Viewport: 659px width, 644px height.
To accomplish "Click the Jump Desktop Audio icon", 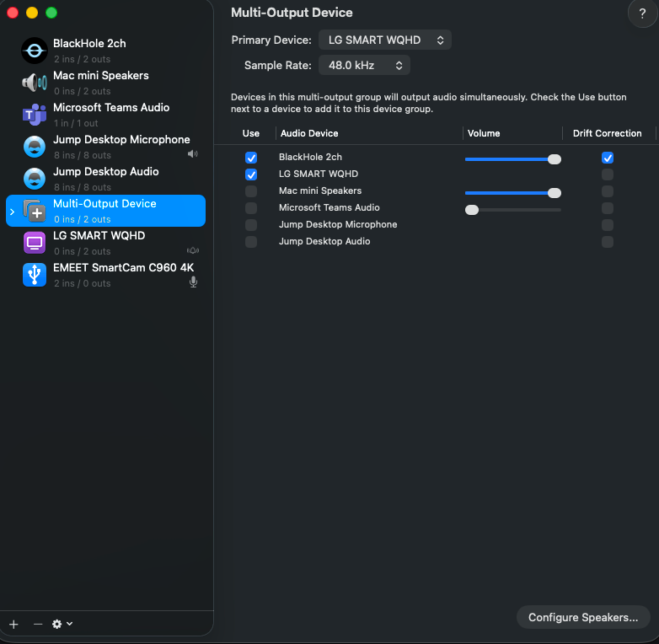I will pyautogui.click(x=35, y=179).
